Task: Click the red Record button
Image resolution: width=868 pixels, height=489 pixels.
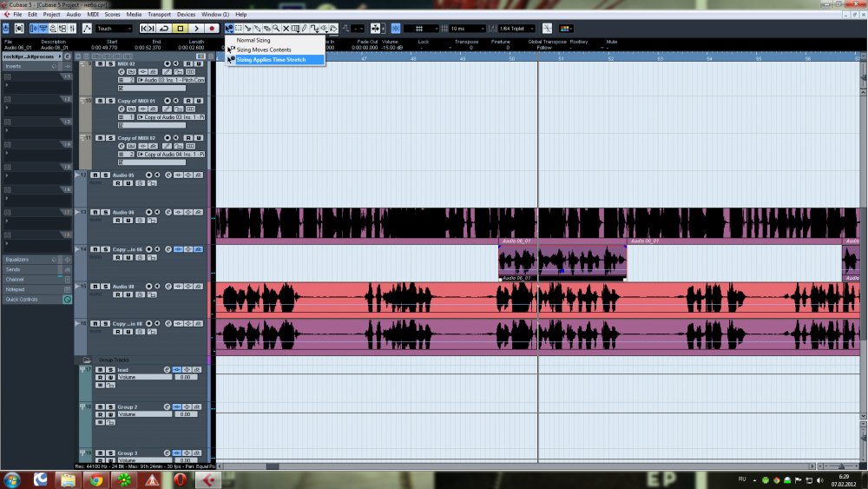Action: coord(212,29)
